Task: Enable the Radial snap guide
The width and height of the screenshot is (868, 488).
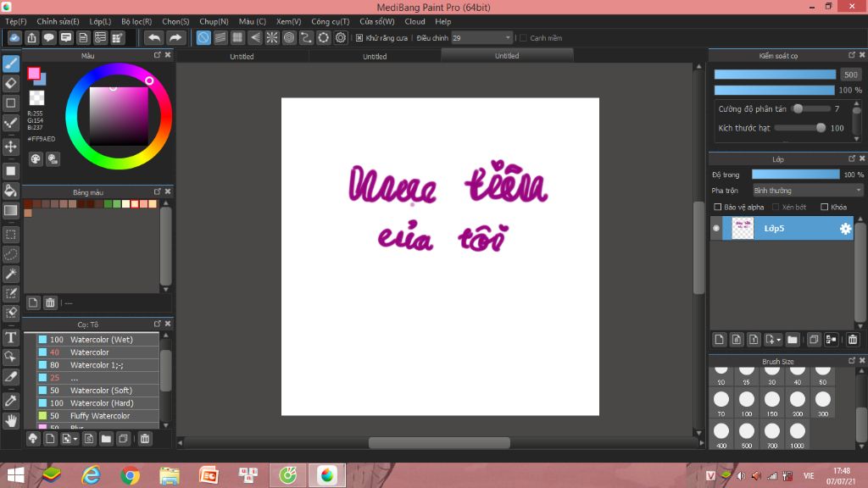Action: pos(272,37)
